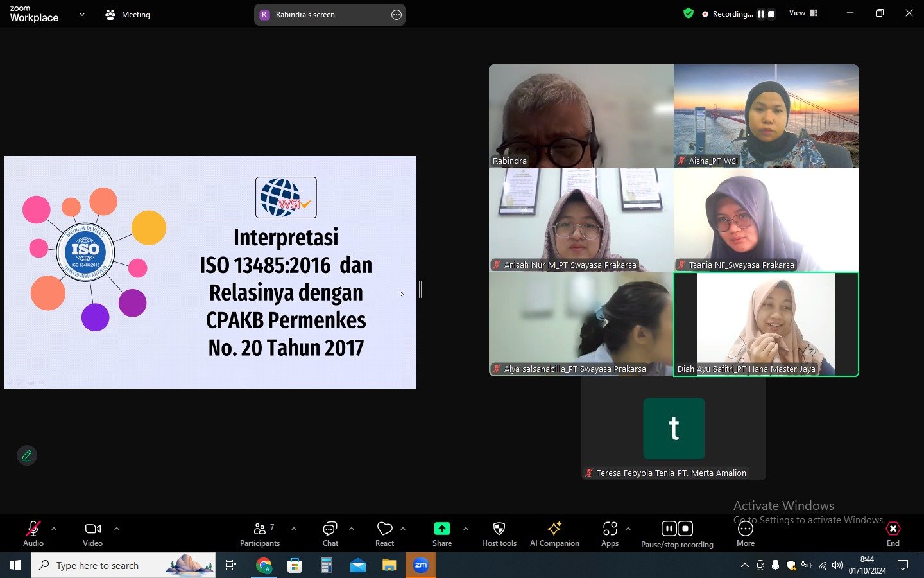Open the Zoom Workplace dropdown arrow

coord(81,14)
